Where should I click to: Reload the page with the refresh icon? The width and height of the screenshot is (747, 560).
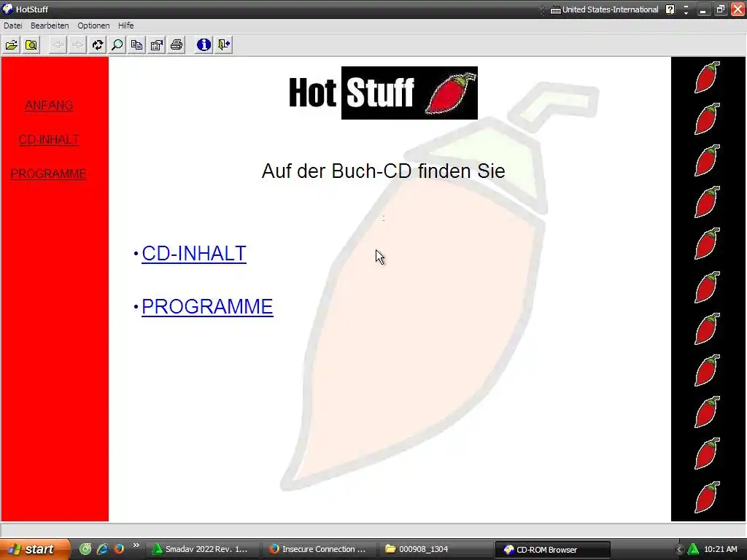pyautogui.click(x=97, y=44)
